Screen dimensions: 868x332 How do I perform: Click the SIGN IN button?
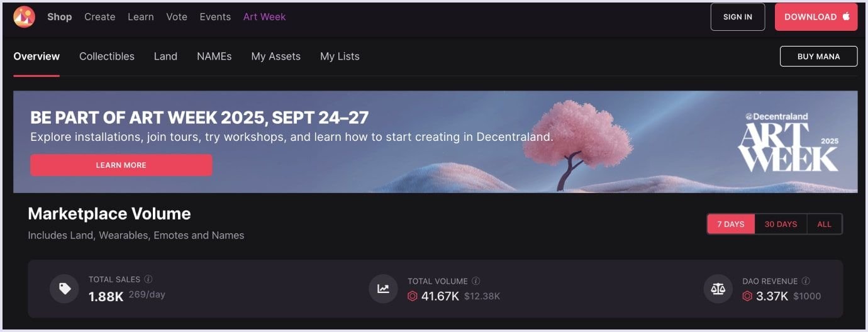(x=738, y=17)
